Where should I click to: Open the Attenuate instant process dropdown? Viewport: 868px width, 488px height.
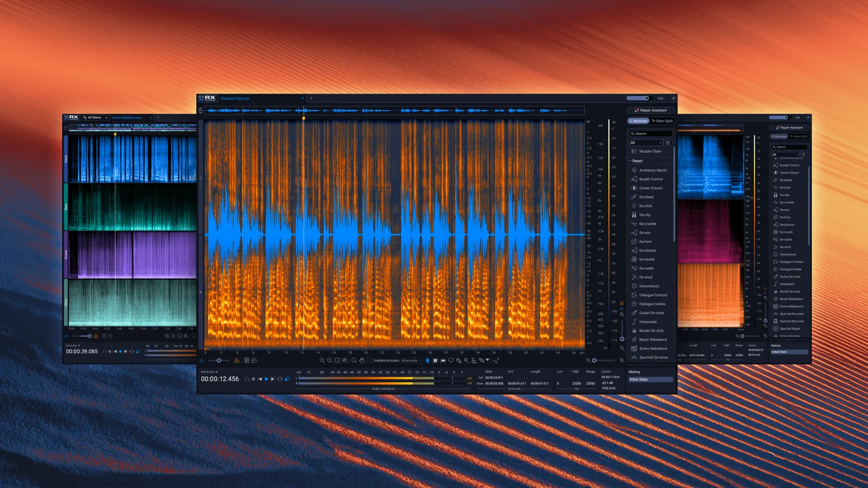412,361
